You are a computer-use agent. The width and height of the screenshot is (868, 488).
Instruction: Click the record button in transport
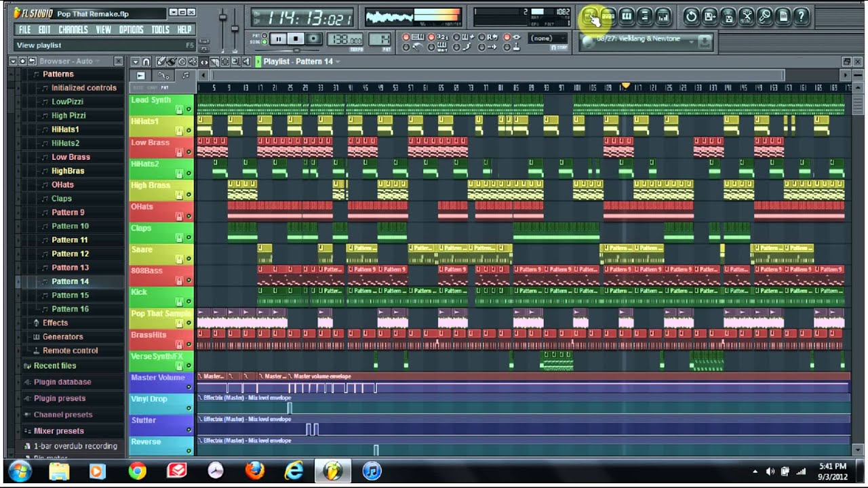[x=313, y=39]
